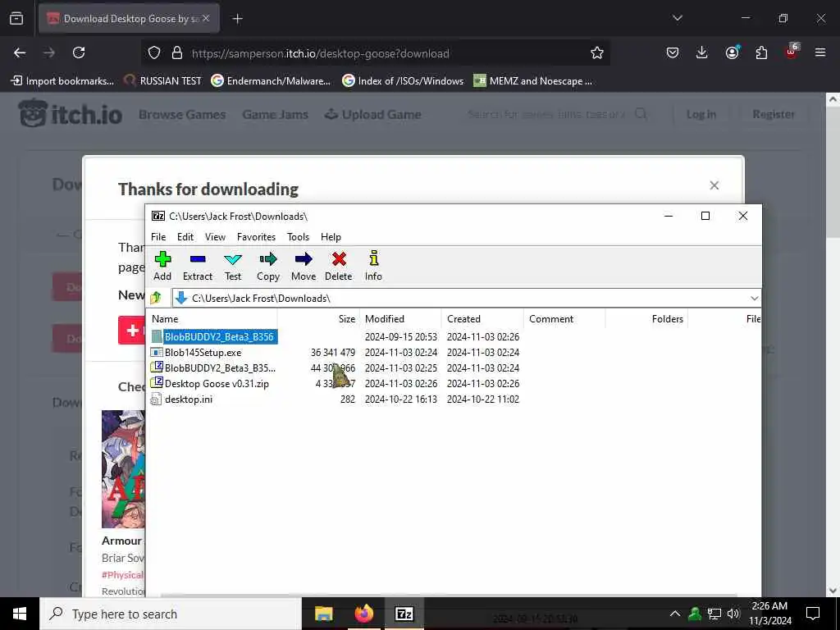This screenshot has height=630, width=840.
Task: Click Import bookmarks in bookmarks bar
Action: click(62, 81)
